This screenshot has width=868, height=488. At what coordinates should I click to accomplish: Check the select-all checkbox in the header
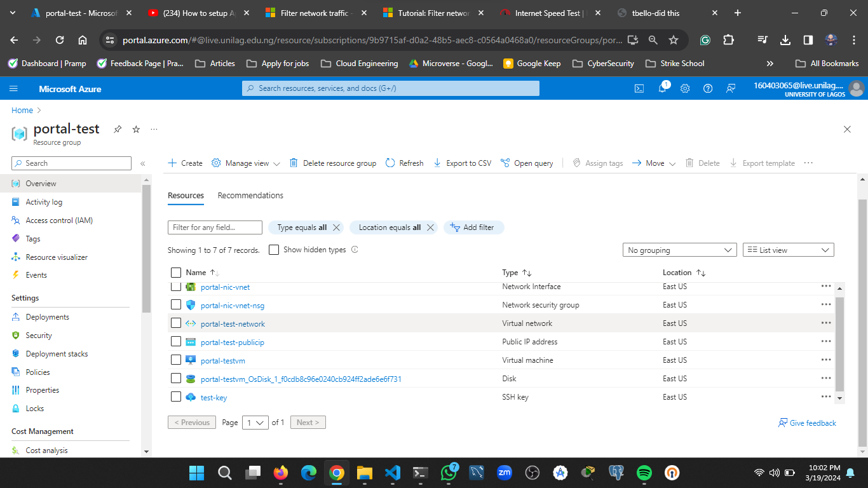[176, 273]
